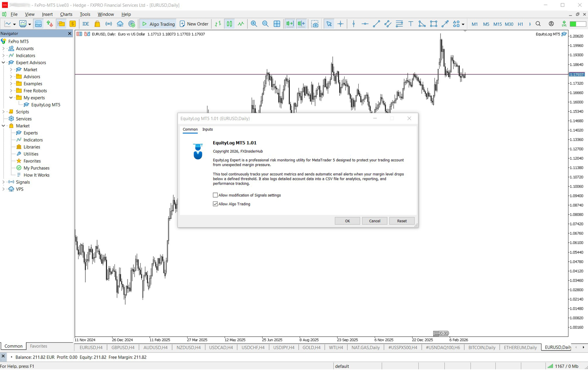Zoom in on the chart
Image resolution: width=588 pixels, height=370 pixels.
[x=254, y=24]
